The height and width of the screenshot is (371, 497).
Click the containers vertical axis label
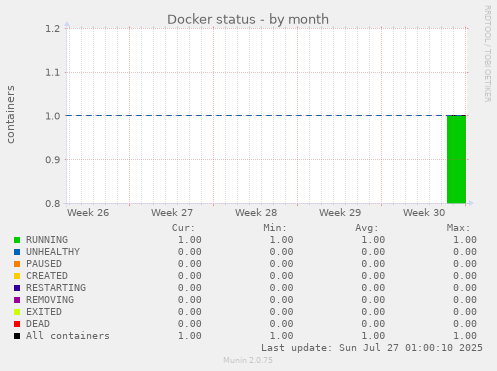(x=11, y=114)
